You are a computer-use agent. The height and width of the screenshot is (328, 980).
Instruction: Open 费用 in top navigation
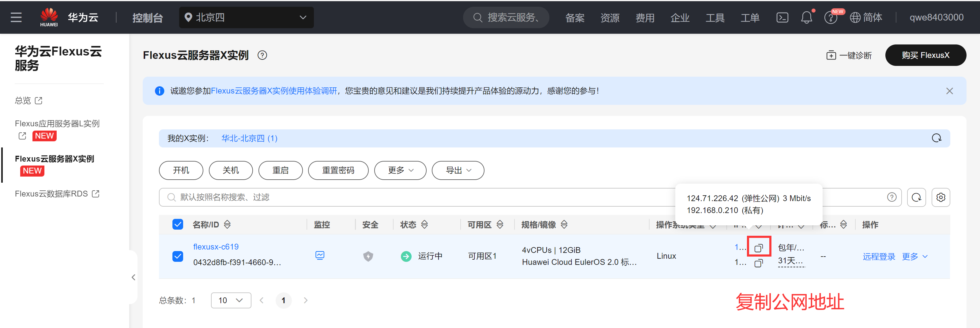[x=645, y=18]
